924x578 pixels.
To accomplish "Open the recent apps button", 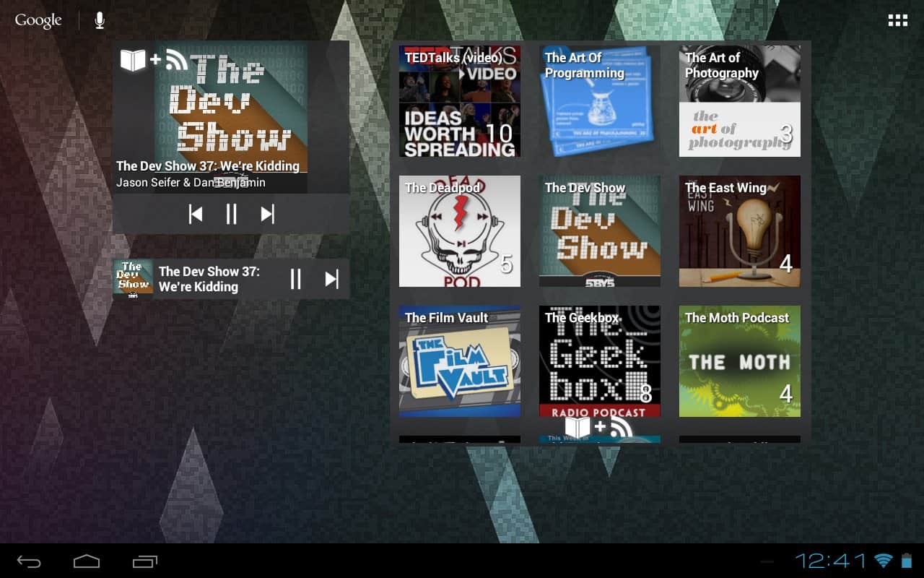I will (145, 561).
